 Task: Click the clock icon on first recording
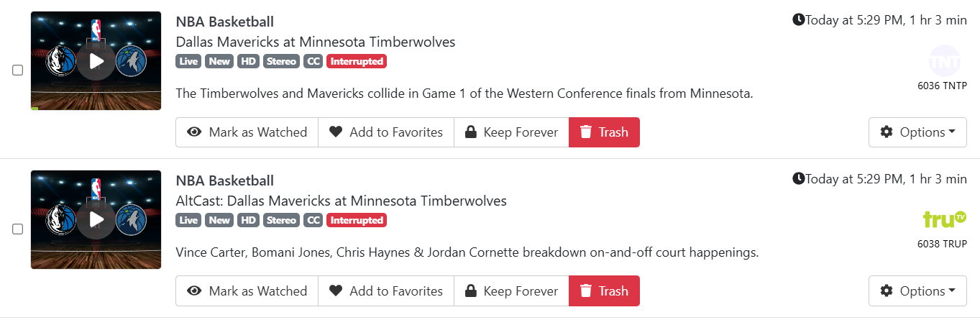pos(798,19)
